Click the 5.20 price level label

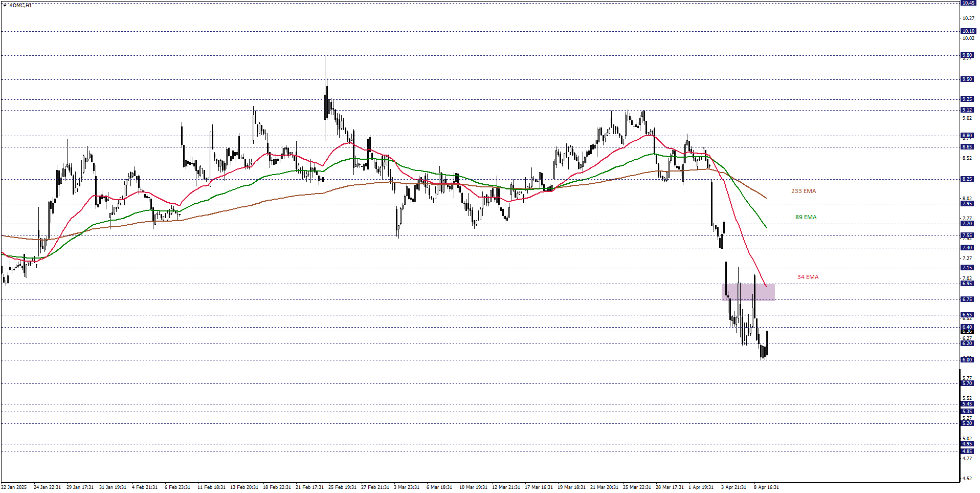coord(967,423)
